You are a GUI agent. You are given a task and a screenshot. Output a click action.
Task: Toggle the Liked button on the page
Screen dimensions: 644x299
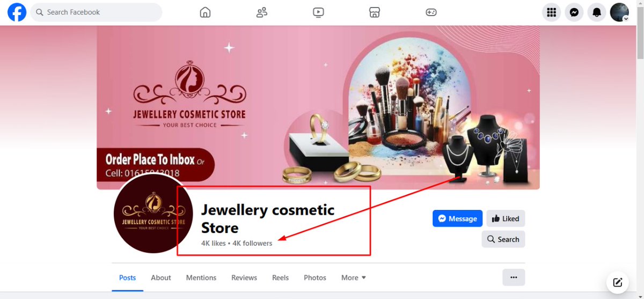tap(506, 218)
